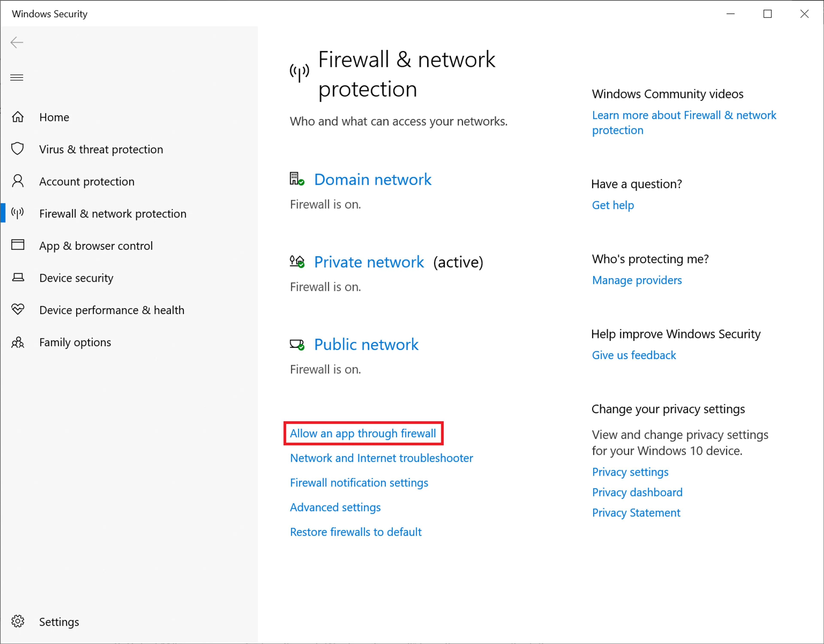Open the Domain network settings
The width and height of the screenshot is (824, 644).
coord(372,180)
